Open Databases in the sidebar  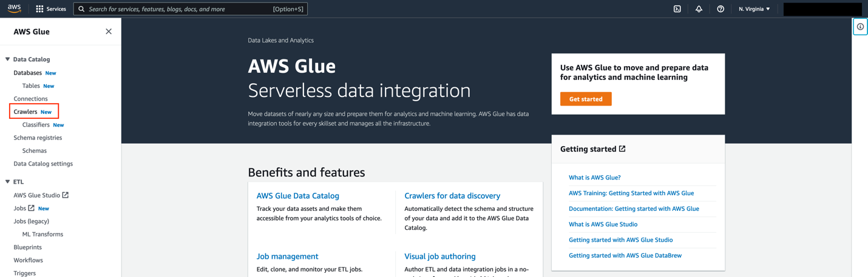coord(27,73)
